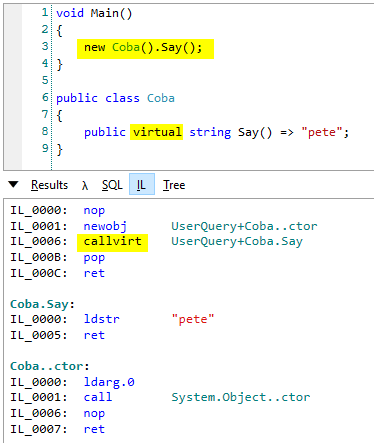Click line number 1 in the gutter
Viewport: 374px width, 443px height.
[45, 12]
